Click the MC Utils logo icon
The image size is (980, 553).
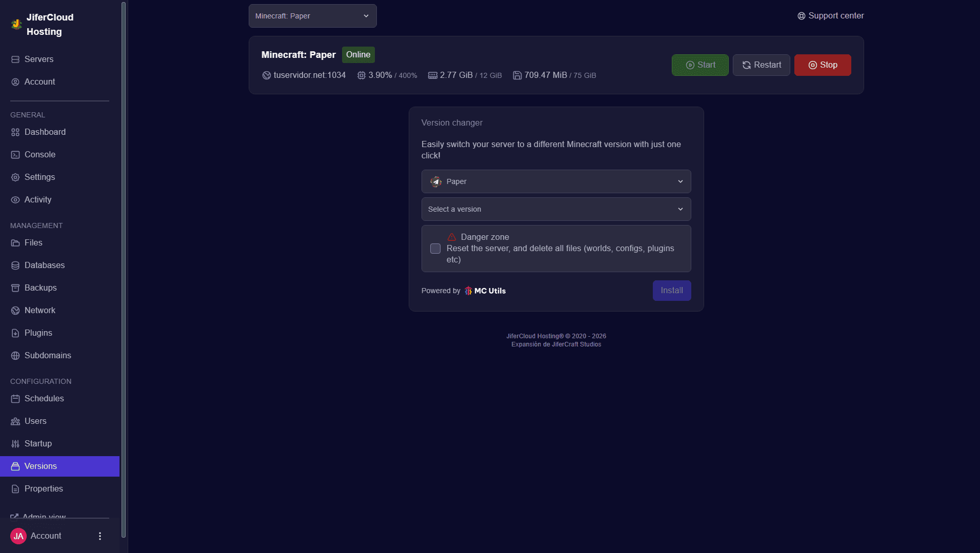(x=468, y=291)
